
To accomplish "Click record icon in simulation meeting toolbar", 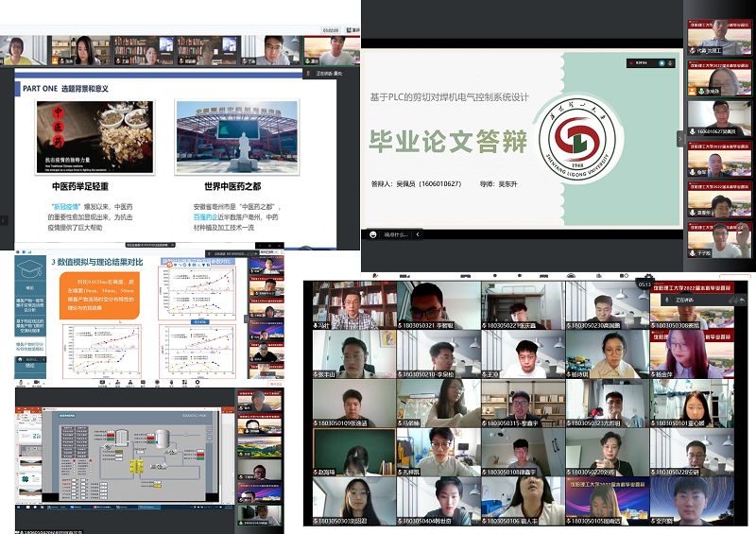I will (x=157, y=382).
